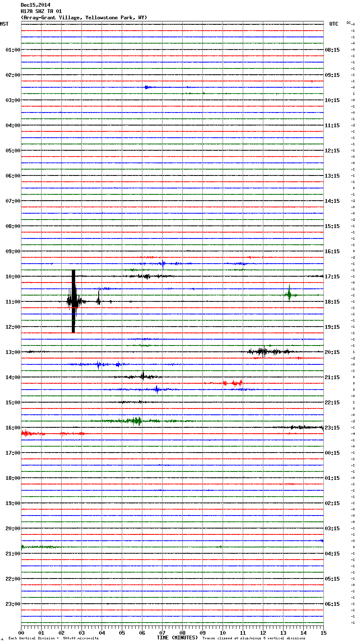Viewport: 357px width, 644px height.
Task: Click the 17:15 UTC time label
Action: click(x=332, y=277)
